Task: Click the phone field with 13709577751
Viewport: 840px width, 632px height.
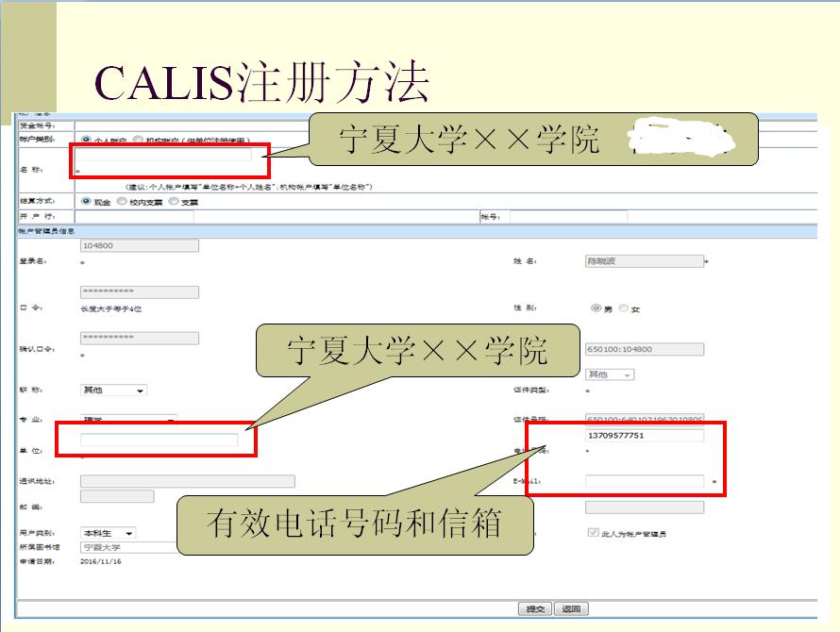Action: (645, 436)
